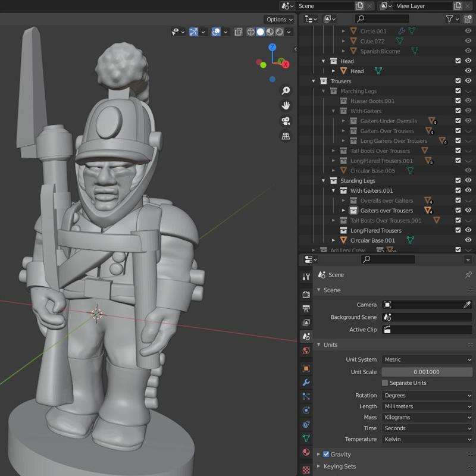Activate rendered viewport shading mode
The image size is (476, 476).
click(278, 32)
